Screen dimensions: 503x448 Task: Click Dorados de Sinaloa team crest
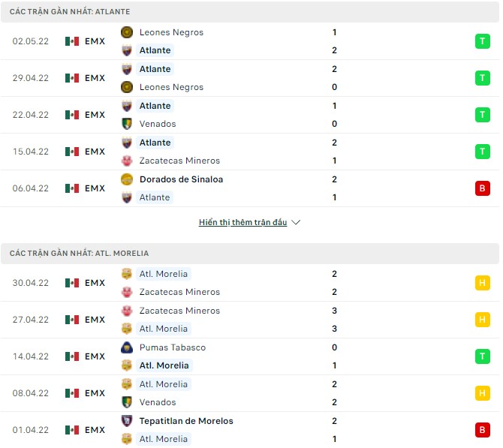coord(127,179)
